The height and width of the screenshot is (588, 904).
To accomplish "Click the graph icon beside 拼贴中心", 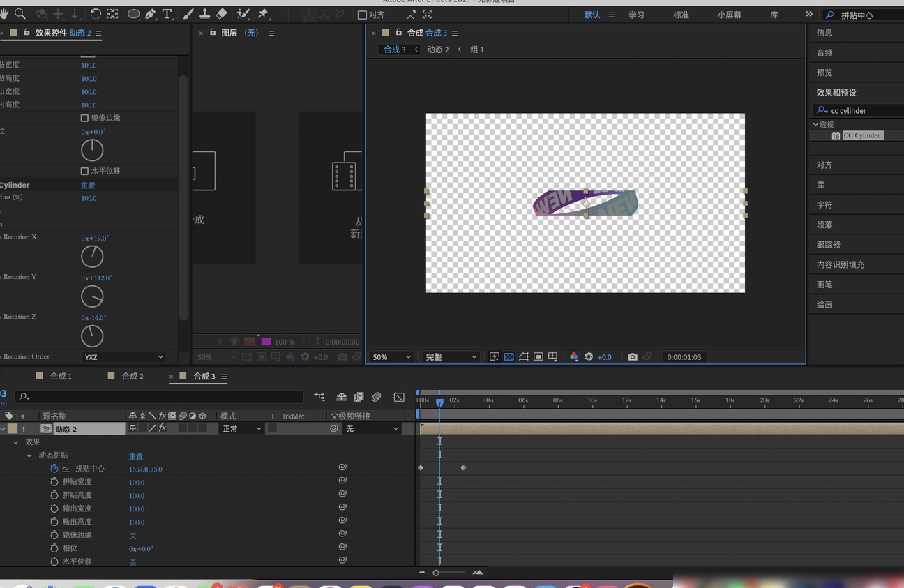I will (66, 469).
